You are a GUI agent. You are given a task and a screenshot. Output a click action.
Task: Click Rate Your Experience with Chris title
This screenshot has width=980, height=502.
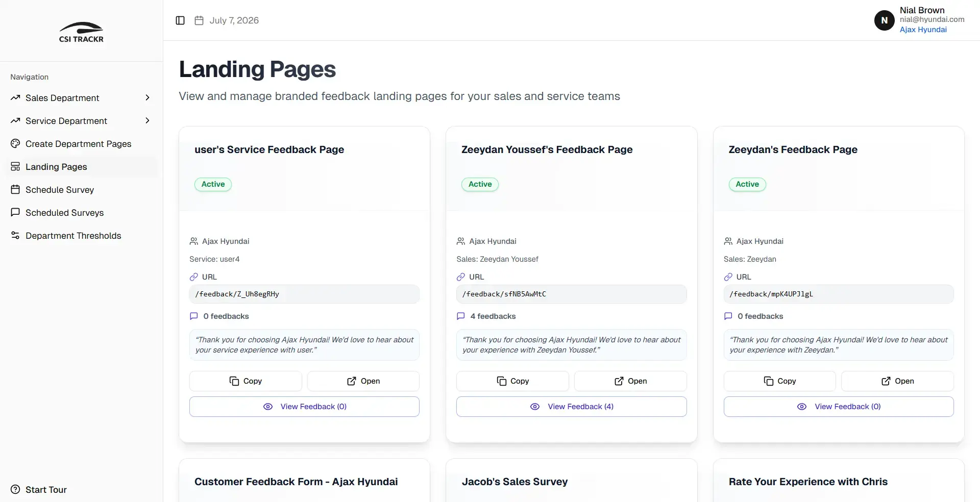click(808, 482)
